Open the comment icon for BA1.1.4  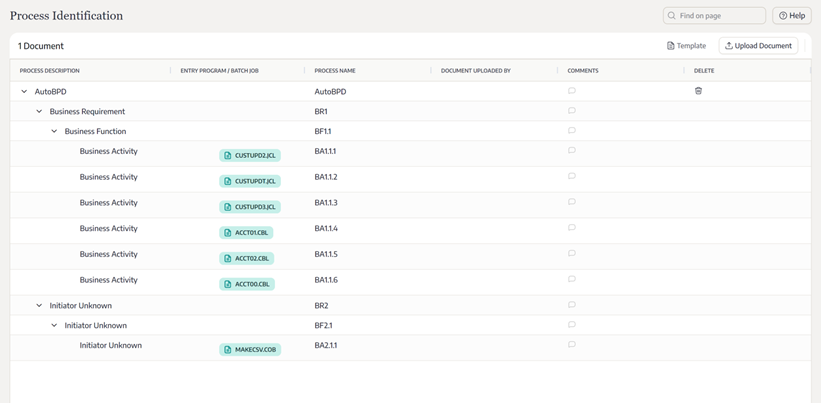(x=572, y=228)
